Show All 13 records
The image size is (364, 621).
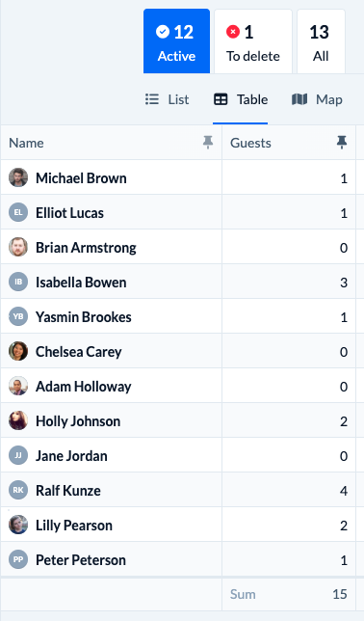click(321, 41)
